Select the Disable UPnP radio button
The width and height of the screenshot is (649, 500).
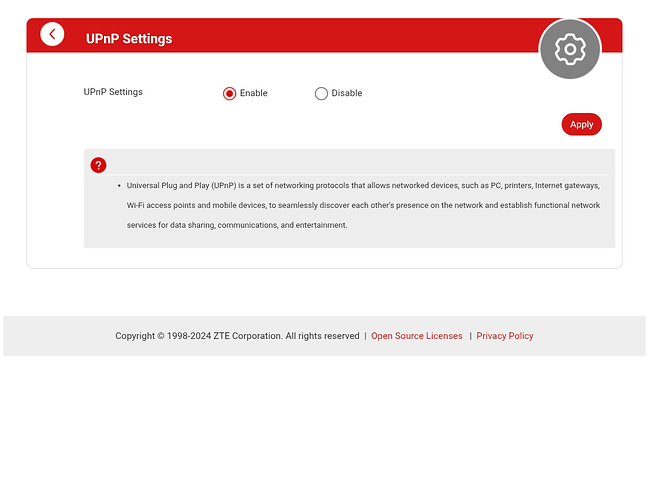click(321, 94)
